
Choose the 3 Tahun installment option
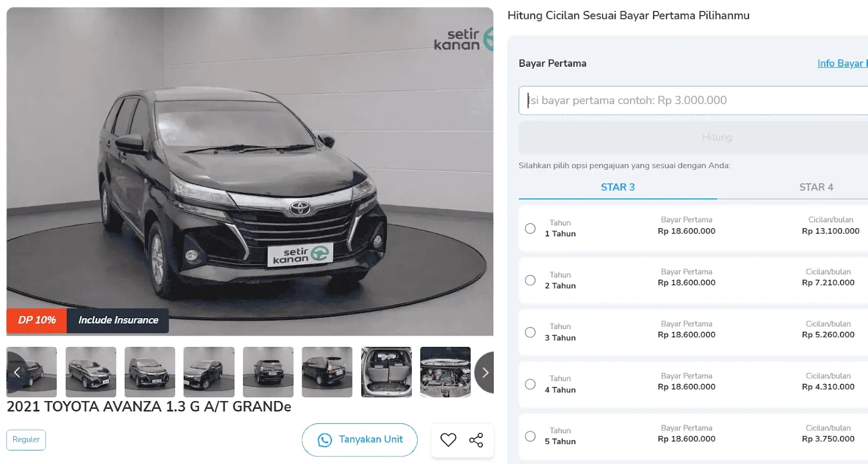coord(530,332)
